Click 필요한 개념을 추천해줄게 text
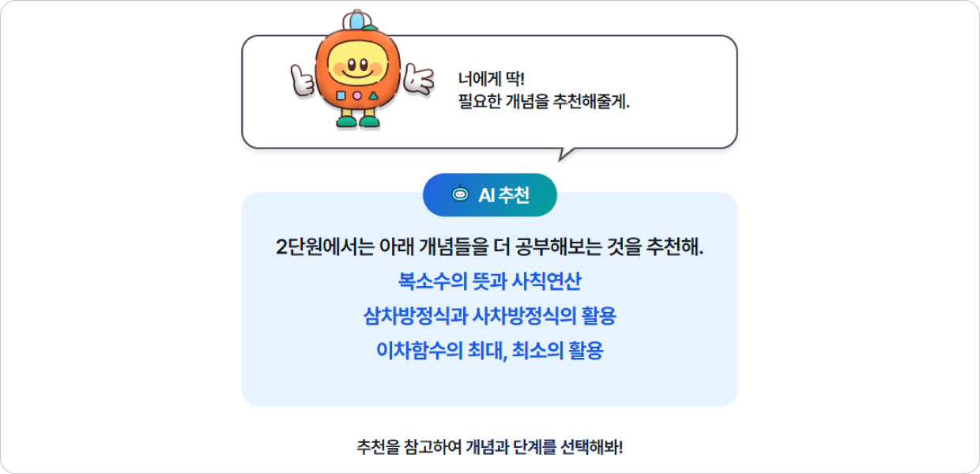 [x=545, y=102]
